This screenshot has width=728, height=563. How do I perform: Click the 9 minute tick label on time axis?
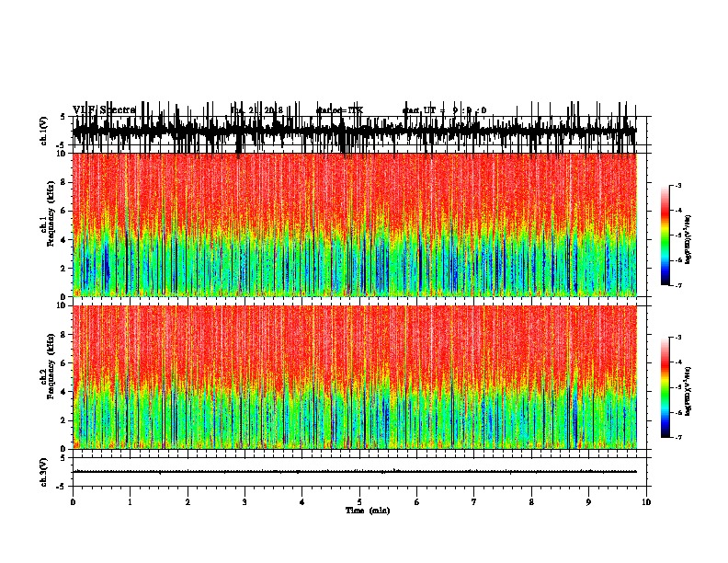click(588, 502)
